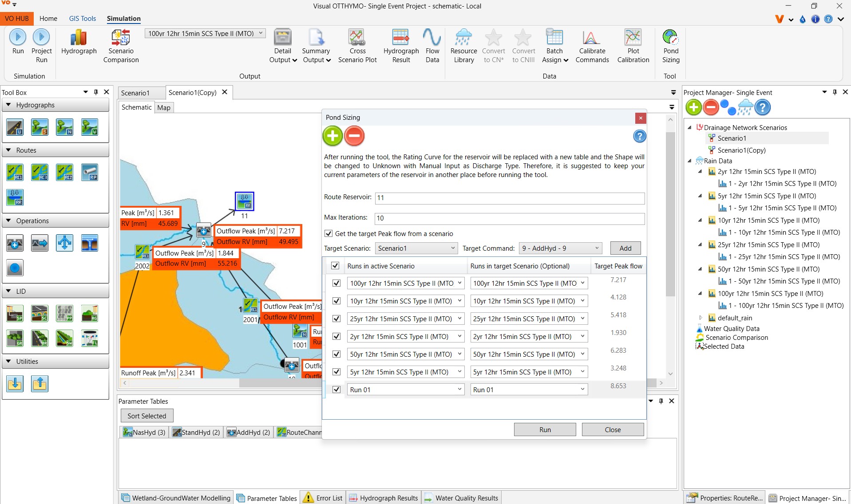Select Route Reservoir tool in Toolbox
The image size is (851, 504).
pyautogui.click(x=15, y=197)
